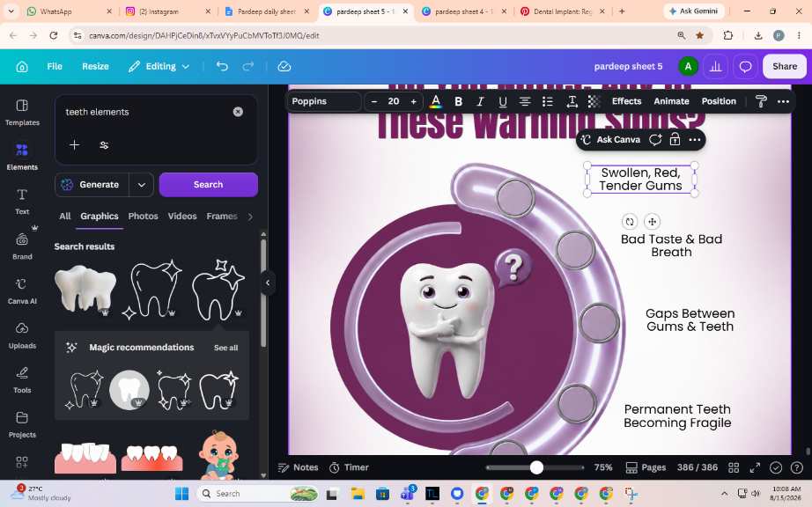The width and height of the screenshot is (812, 507).
Task: Toggle italic formatting on text
Action: [480, 101]
